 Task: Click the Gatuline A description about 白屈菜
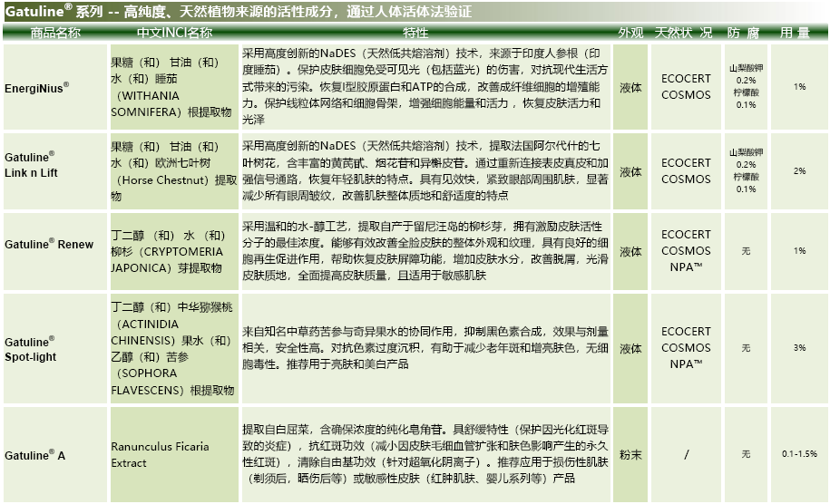[425, 454]
